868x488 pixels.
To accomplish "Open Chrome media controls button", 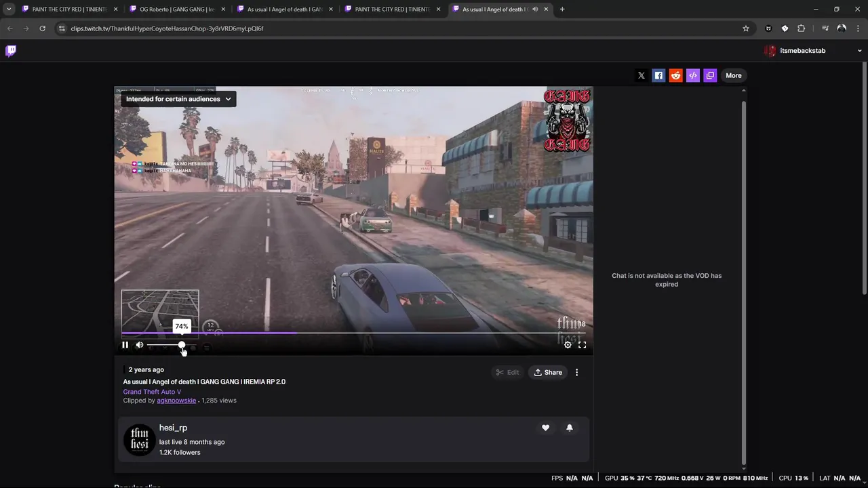I will [825, 28].
